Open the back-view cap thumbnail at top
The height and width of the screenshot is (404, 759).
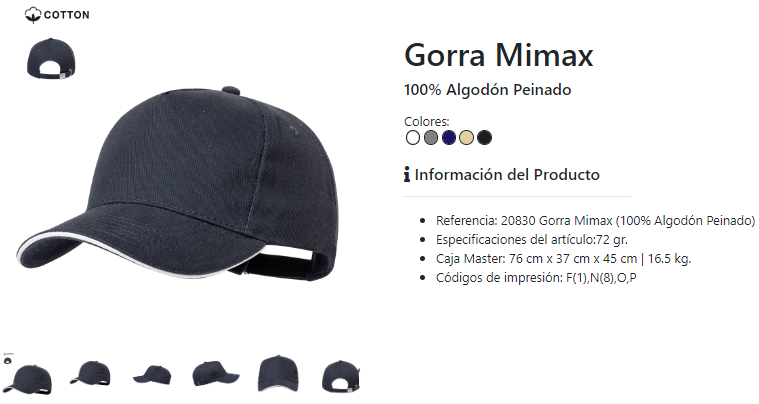(x=51, y=59)
